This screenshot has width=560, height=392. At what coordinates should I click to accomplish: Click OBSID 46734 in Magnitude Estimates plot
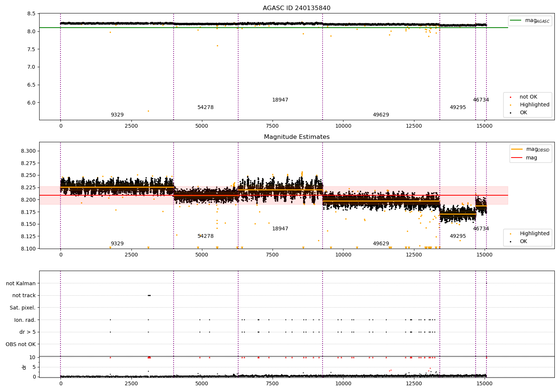(x=481, y=229)
